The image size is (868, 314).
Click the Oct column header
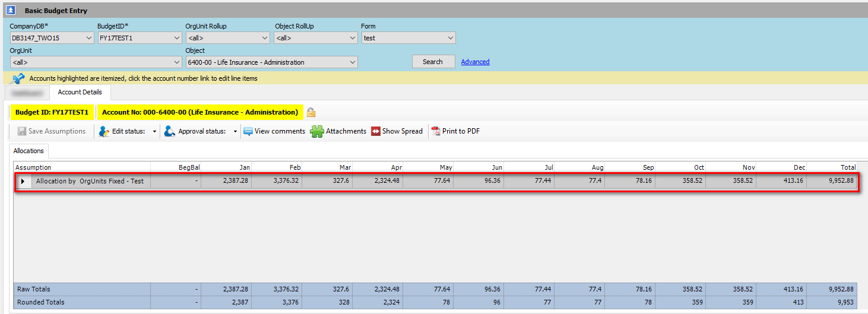click(680, 167)
